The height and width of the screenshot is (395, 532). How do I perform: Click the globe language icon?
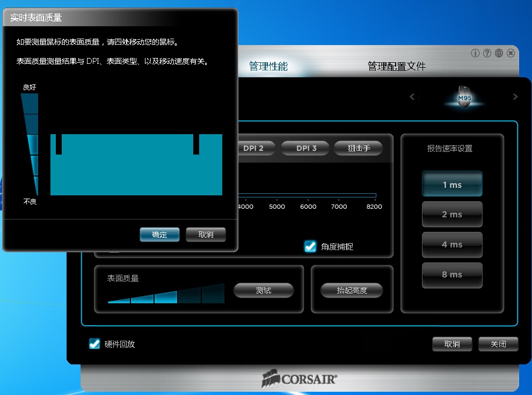pos(499,53)
